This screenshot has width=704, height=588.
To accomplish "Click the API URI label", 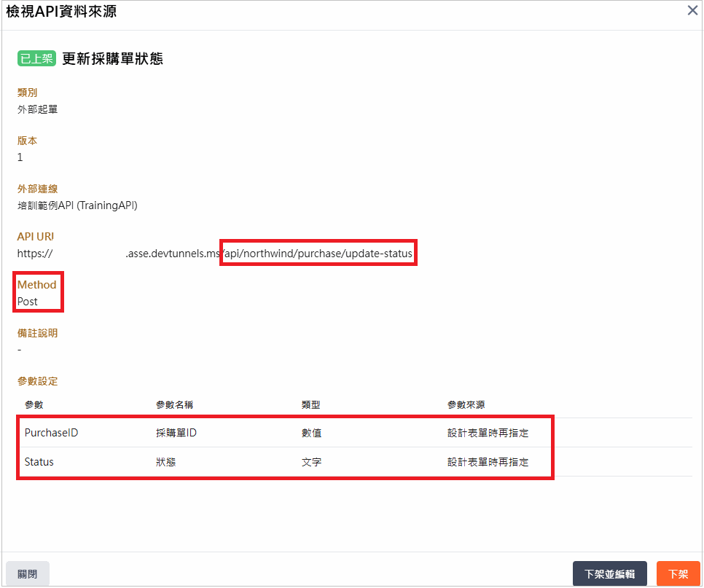I will [x=36, y=237].
